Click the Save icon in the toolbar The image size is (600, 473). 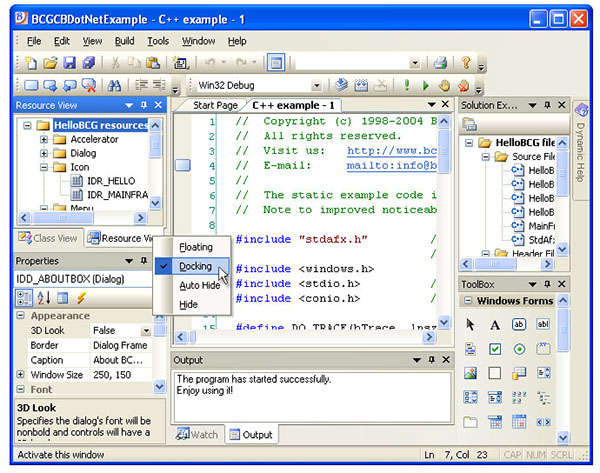70,62
